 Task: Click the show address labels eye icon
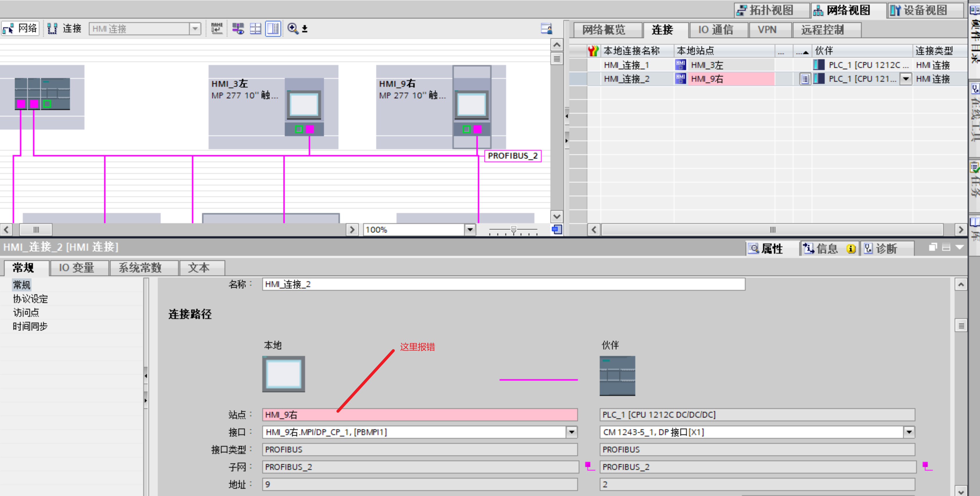[238, 28]
